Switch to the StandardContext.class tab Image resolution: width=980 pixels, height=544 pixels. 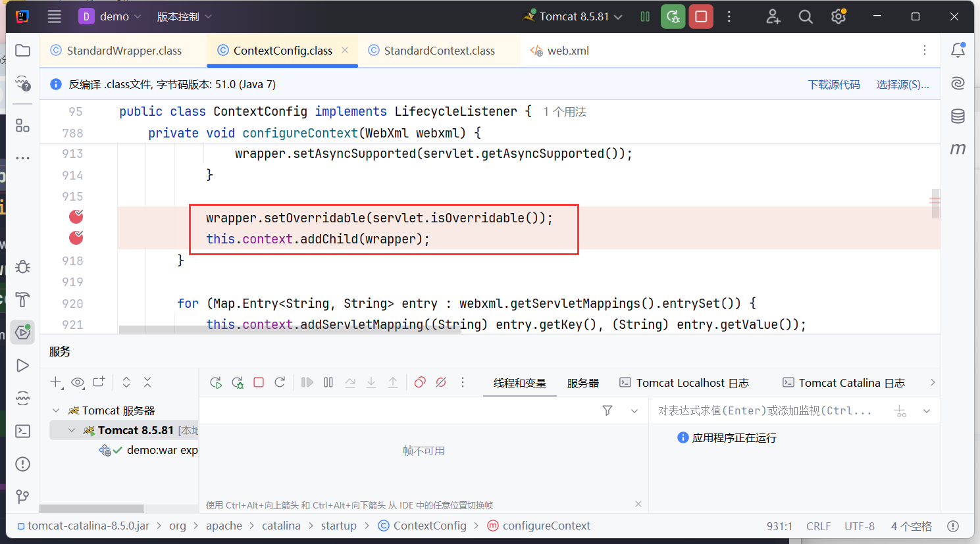[x=439, y=51]
